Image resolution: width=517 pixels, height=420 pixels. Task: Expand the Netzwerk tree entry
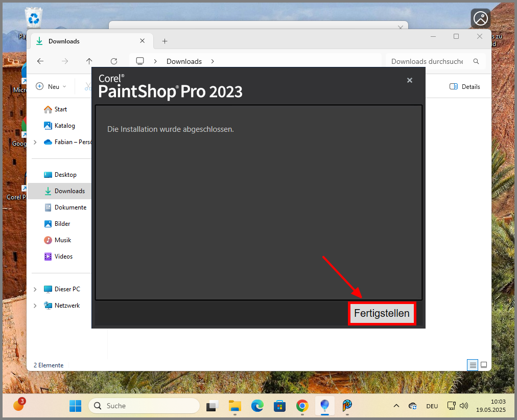pos(35,305)
